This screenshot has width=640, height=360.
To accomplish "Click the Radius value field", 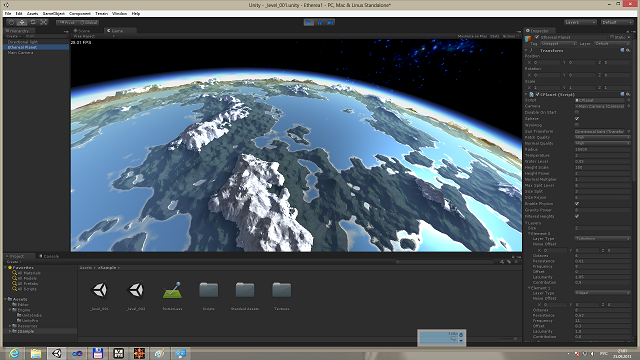I will (602, 149).
